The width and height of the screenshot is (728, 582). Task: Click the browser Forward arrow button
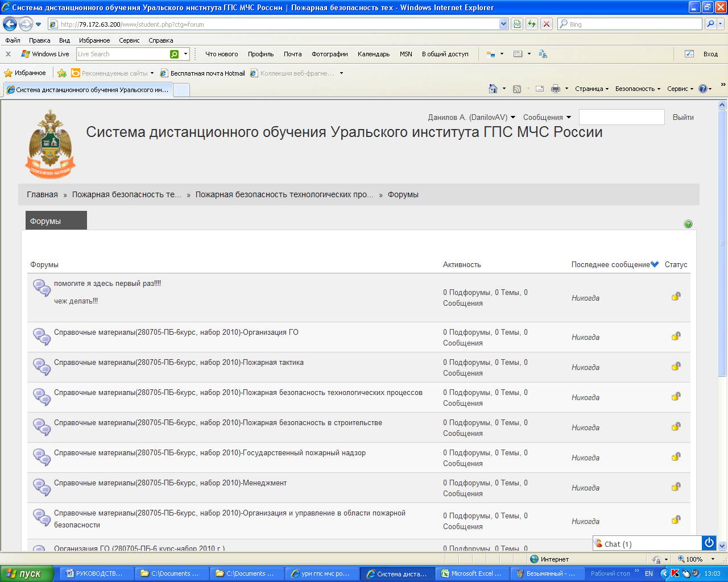point(26,24)
